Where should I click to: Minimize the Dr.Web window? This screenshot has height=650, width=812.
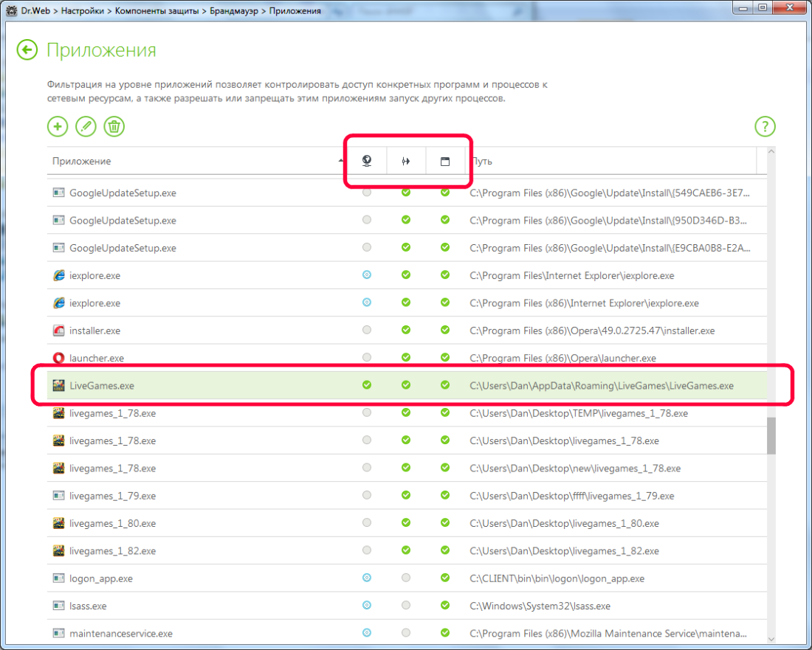[744, 7]
